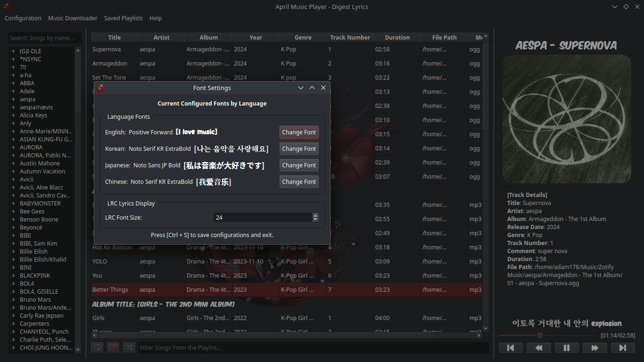
Task: Toggle the repeat playlist mode
Action: [x=97, y=347]
